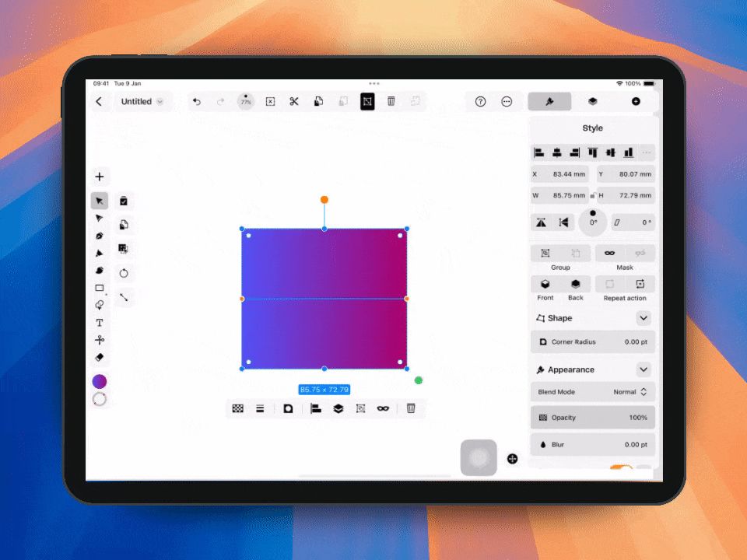Align objects to right edge
The width and height of the screenshot is (747, 560).
(x=574, y=152)
